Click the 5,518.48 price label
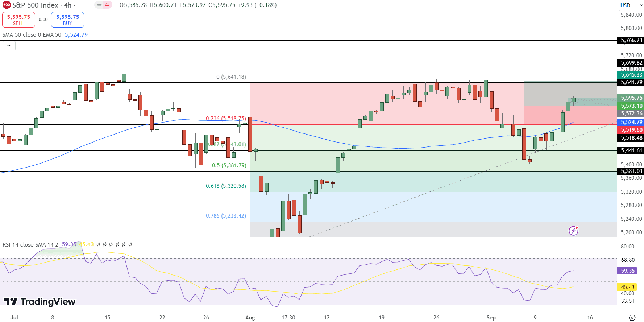The width and height of the screenshot is (644, 322). (x=631, y=138)
